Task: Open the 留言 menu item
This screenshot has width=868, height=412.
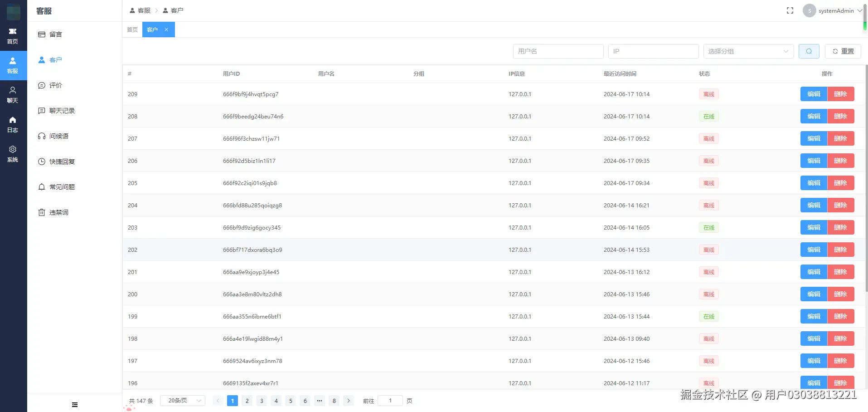Action: click(x=75, y=34)
